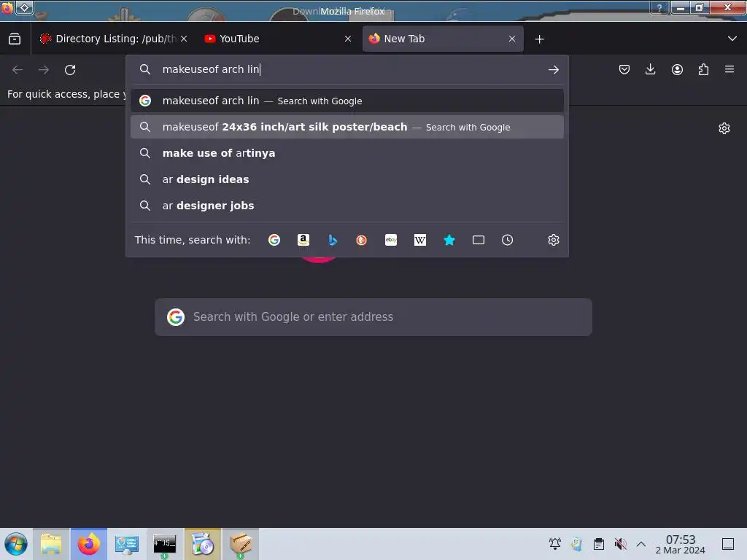This screenshot has width=747, height=560.
Task: Pick the 'ar designer jobs' suggestion
Action: click(x=347, y=206)
